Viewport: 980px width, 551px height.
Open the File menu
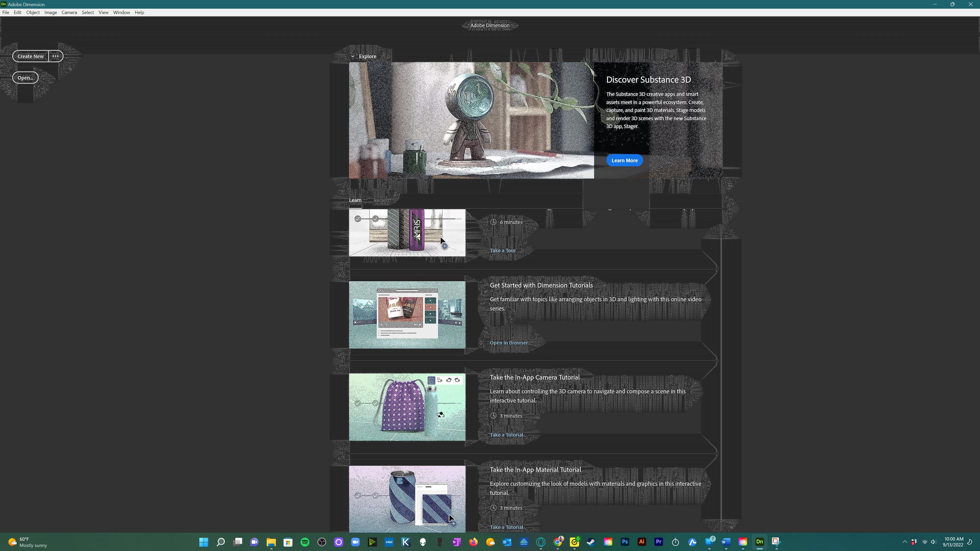pyautogui.click(x=6, y=12)
